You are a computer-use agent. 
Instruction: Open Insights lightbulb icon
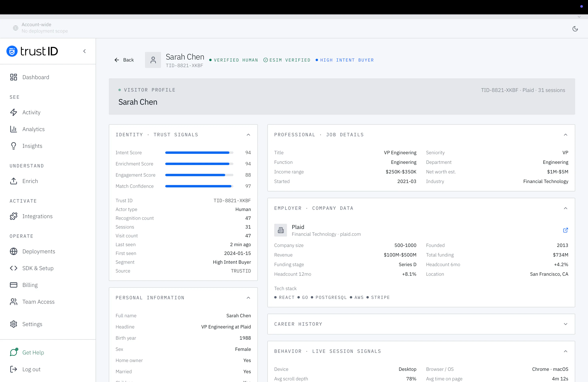point(14,146)
